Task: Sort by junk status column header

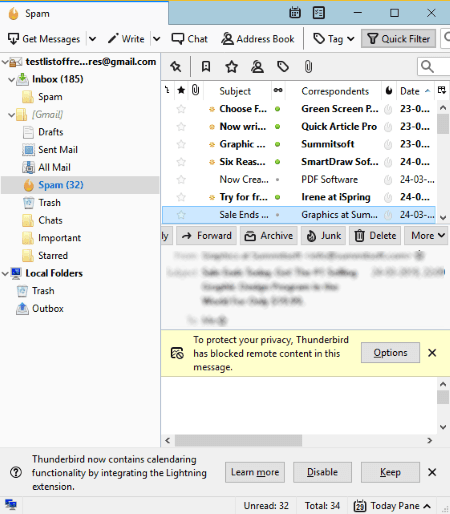Action: pyautogui.click(x=389, y=90)
